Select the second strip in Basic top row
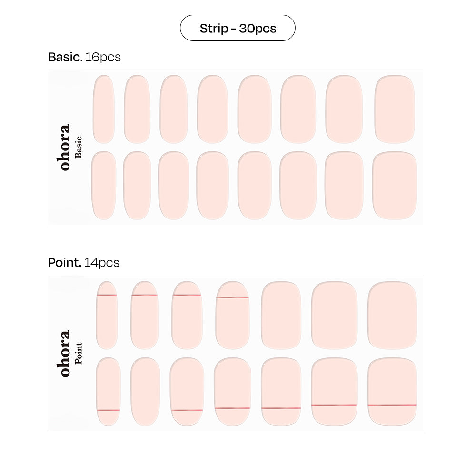Screen dimensions: 476x476 (137, 109)
